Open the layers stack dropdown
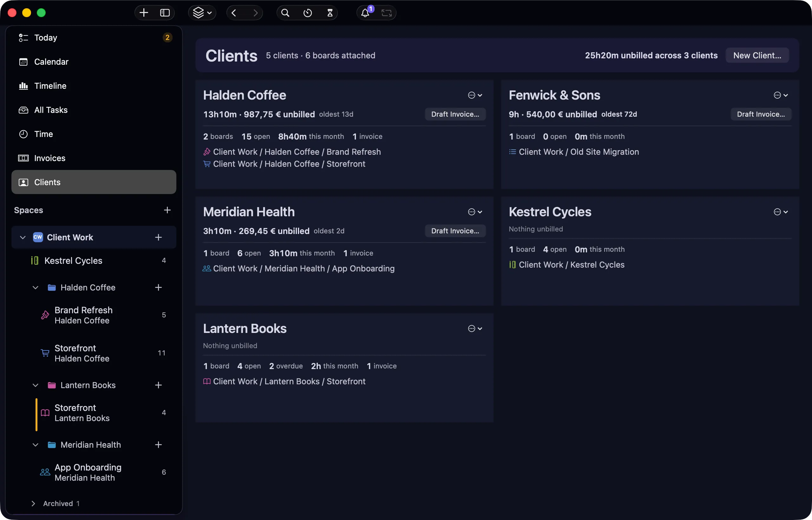812x520 pixels. (x=202, y=13)
